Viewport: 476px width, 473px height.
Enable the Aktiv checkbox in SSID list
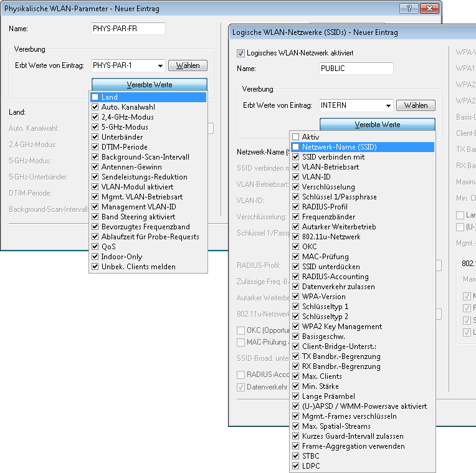point(296,137)
